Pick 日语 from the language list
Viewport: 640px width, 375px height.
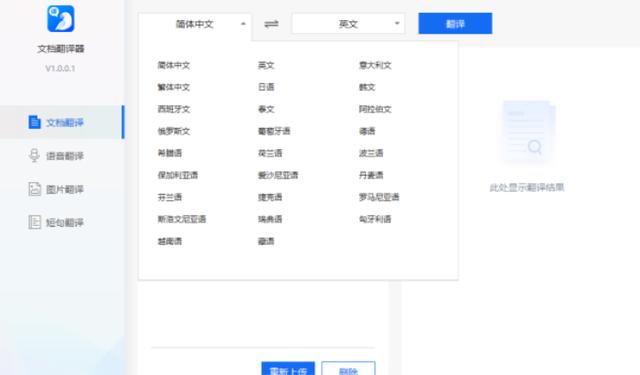coord(266,87)
